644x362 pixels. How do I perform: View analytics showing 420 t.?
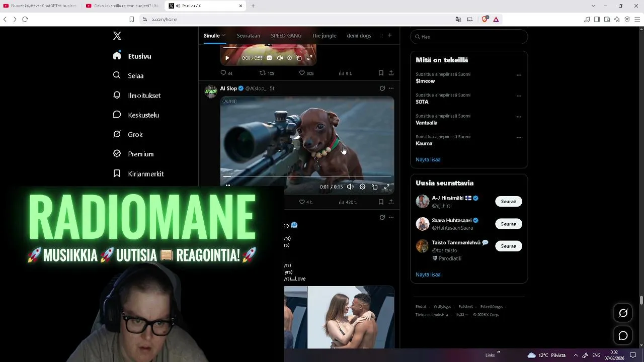pyautogui.click(x=347, y=202)
